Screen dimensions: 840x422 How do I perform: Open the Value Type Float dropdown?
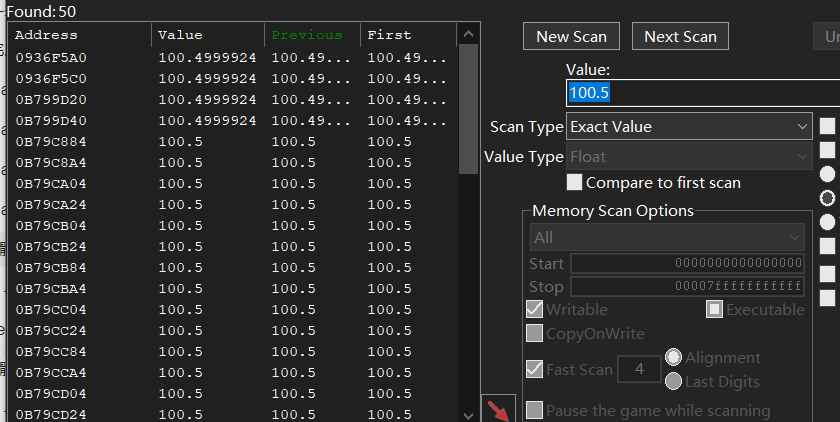[x=689, y=156]
